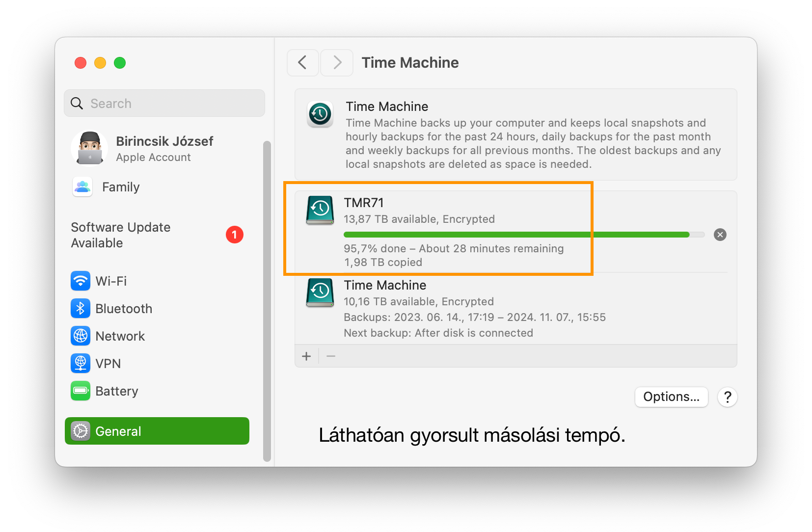Select the second disk named Time Machine
This screenshot has width=812, height=532.
coord(385,285)
